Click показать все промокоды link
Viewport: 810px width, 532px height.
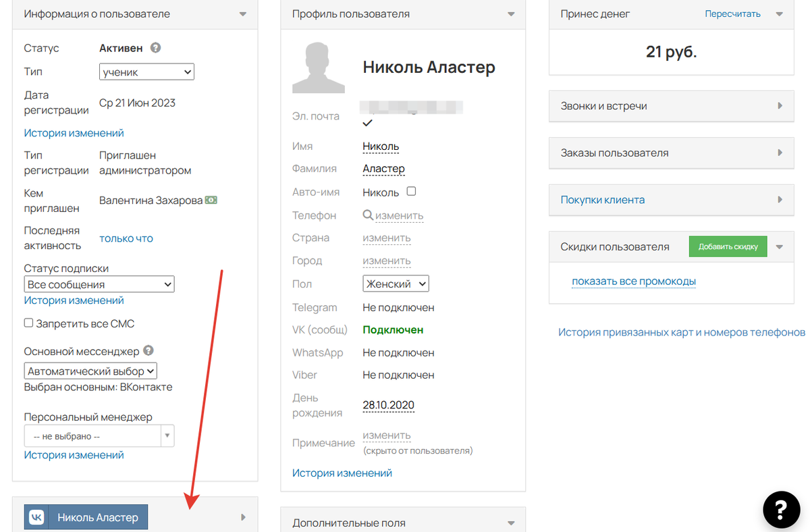pyautogui.click(x=634, y=282)
